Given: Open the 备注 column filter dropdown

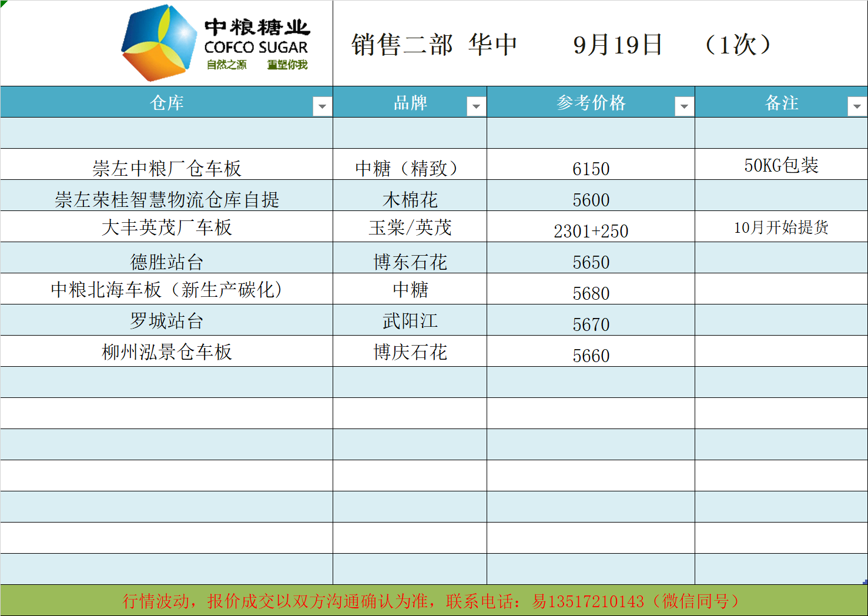Looking at the screenshot, I should pos(856,106).
